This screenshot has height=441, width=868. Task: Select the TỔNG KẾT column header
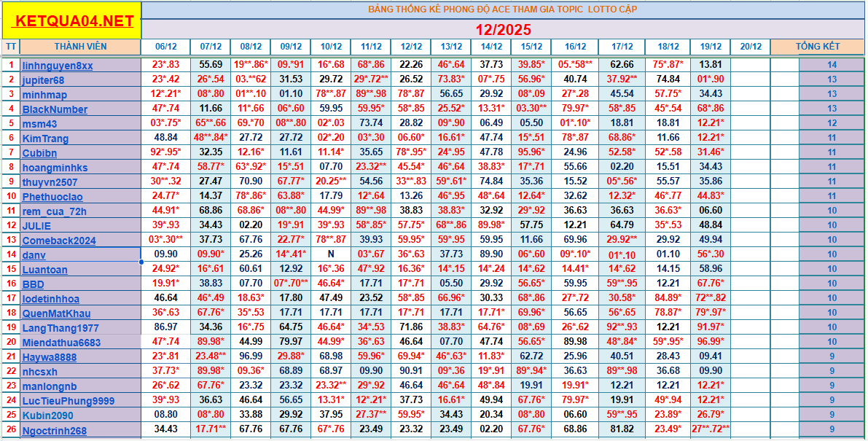click(x=817, y=47)
